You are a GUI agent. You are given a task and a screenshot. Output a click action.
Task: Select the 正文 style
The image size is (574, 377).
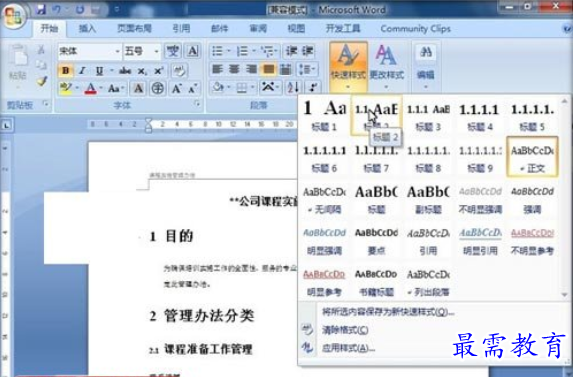coord(532,157)
